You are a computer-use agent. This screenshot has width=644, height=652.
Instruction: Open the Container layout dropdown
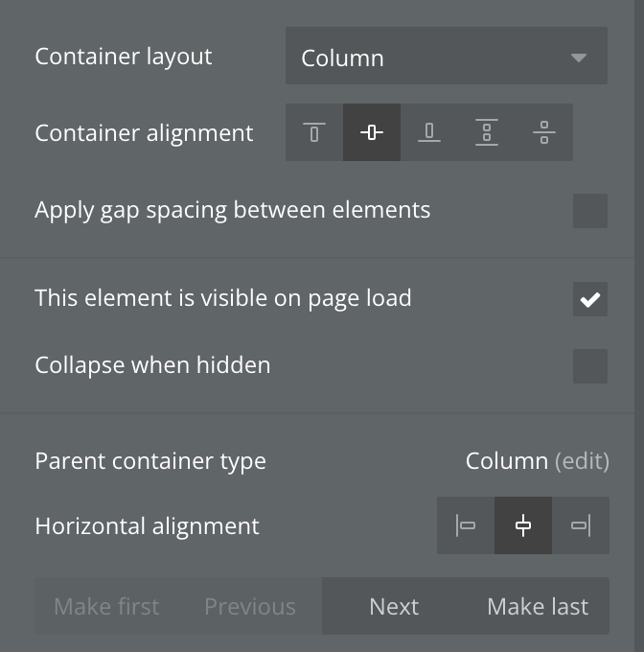(x=446, y=58)
